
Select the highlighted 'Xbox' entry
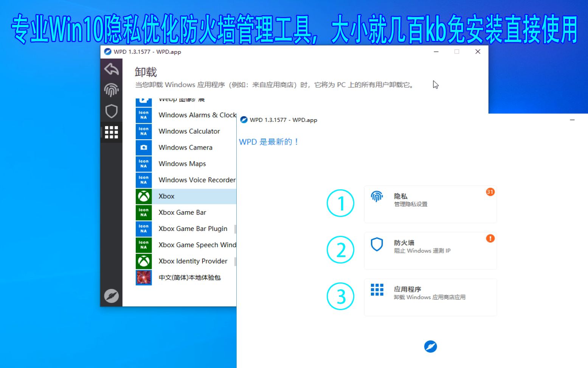(x=186, y=196)
